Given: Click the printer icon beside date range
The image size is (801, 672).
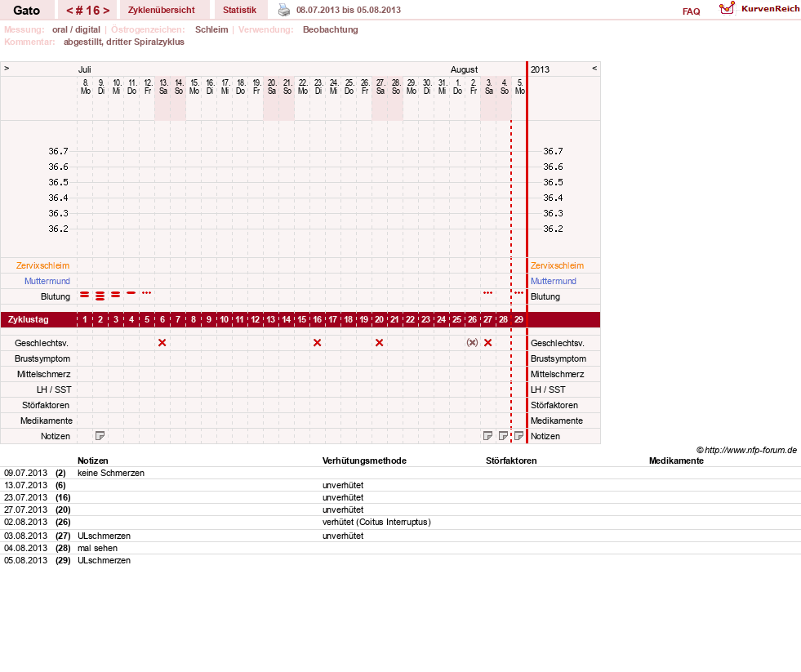Looking at the screenshot, I should [284, 10].
